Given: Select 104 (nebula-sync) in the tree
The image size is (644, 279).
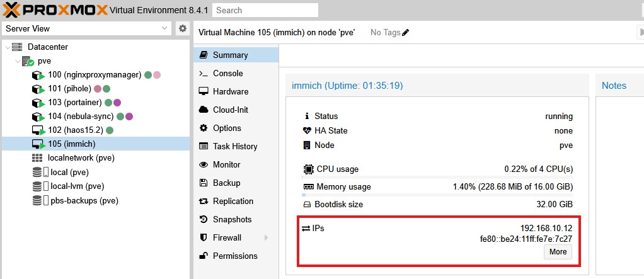Looking at the screenshot, I should click(96, 117).
